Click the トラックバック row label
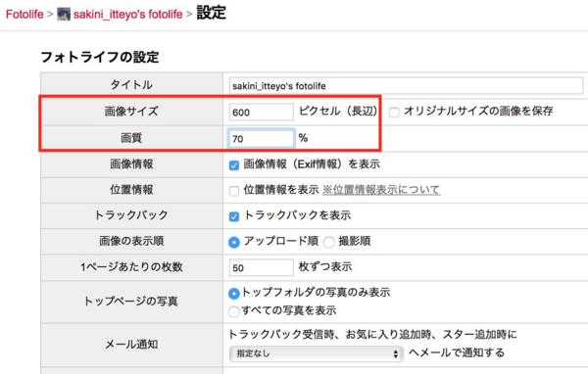The width and height of the screenshot is (588, 374). point(131,215)
